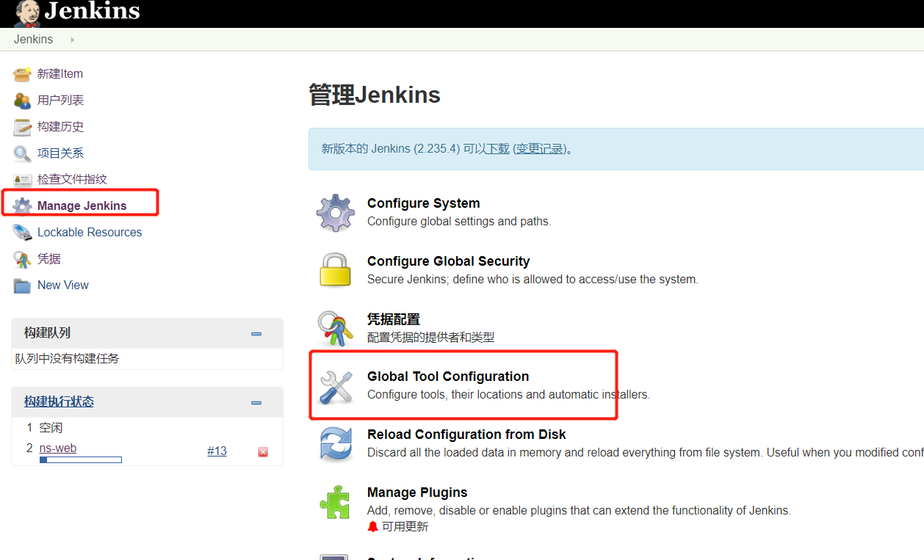Click the Jenkins butler logo icon
Viewport: 924px width, 560px height.
(x=26, y=12)
